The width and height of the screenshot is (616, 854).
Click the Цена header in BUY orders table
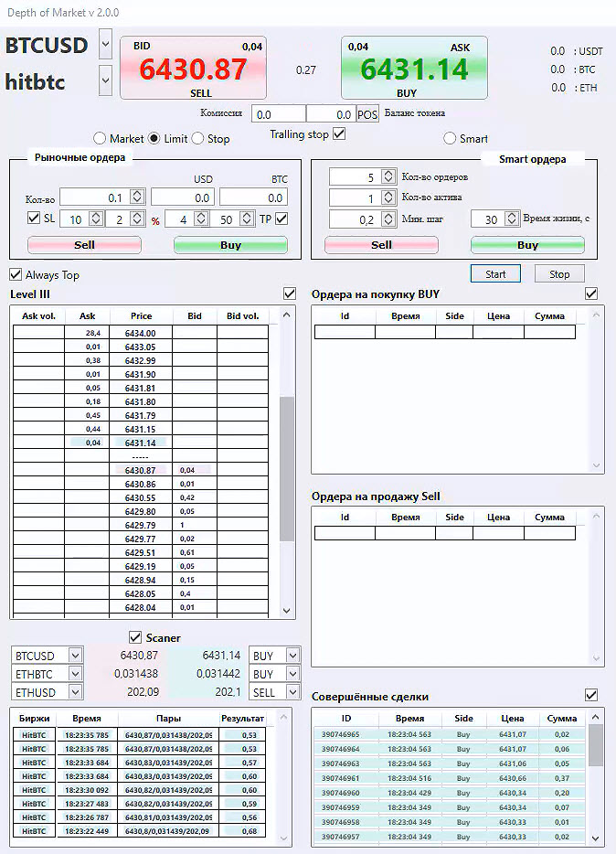[x=498, y=315]
